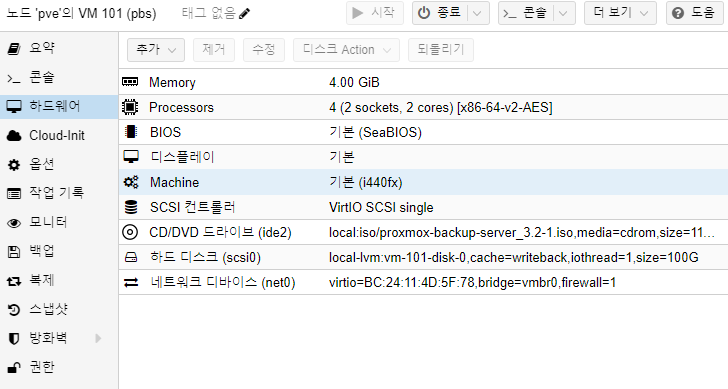Click the pencil icon to edit tags
Viewport: 728px width, 389px height.
pyautogui.click(x=244, y=13)
